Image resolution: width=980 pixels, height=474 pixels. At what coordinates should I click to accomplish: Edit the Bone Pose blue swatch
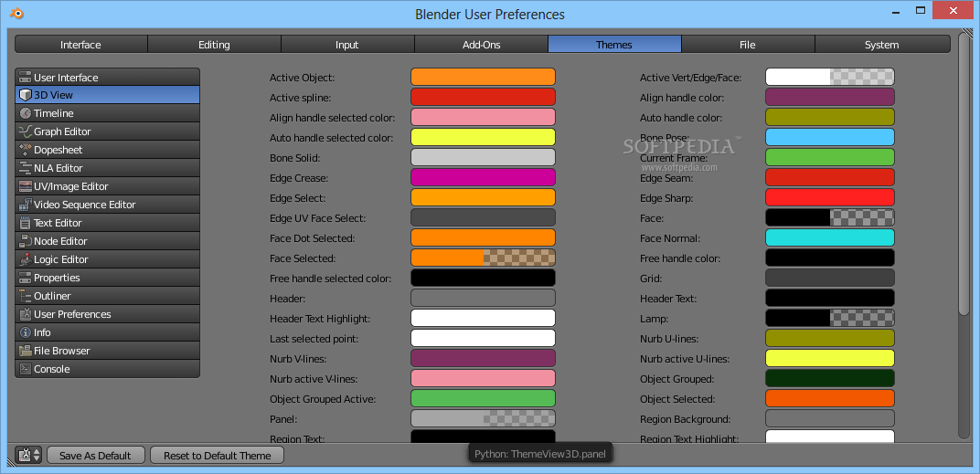point(830,137)
